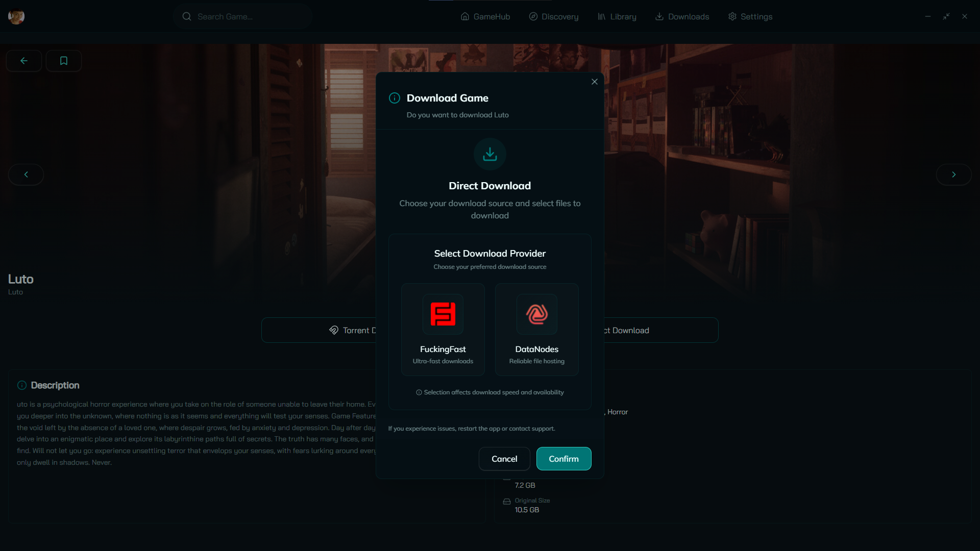980x551 pixels.
Task: Click the Torrent Download button
Action: tap(319, 330)
